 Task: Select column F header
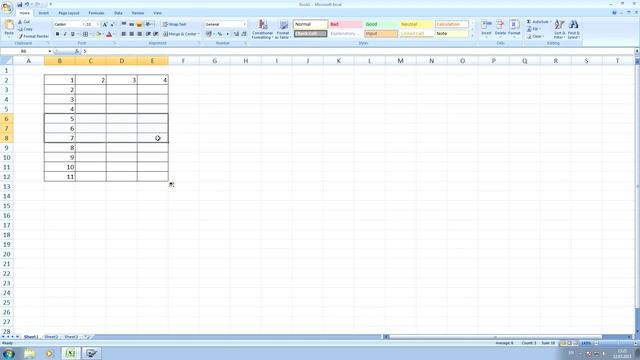183,61
